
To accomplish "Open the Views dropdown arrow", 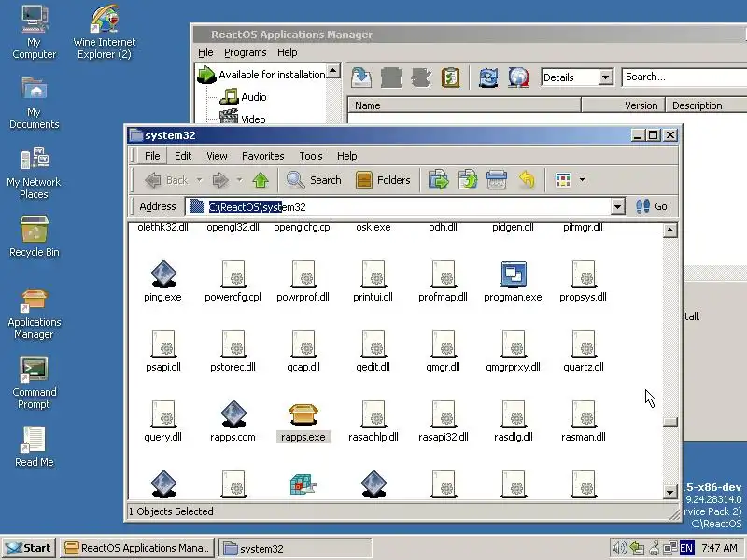I will 582,180.
